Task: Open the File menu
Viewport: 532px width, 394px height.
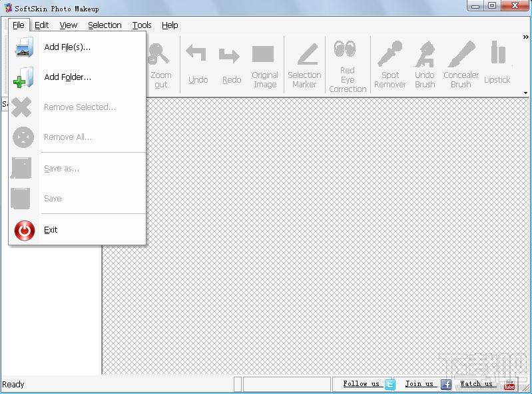Action: point(19,25)
